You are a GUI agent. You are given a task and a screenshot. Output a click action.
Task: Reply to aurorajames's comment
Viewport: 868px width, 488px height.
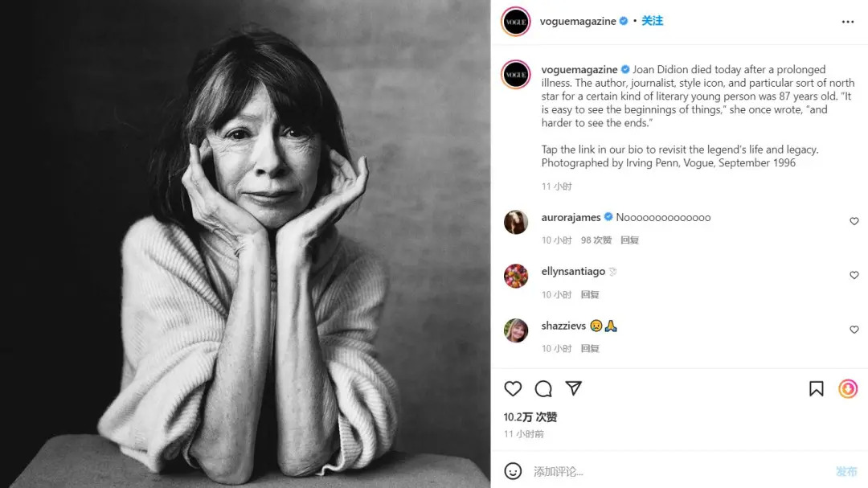click(x=630, y=240)
